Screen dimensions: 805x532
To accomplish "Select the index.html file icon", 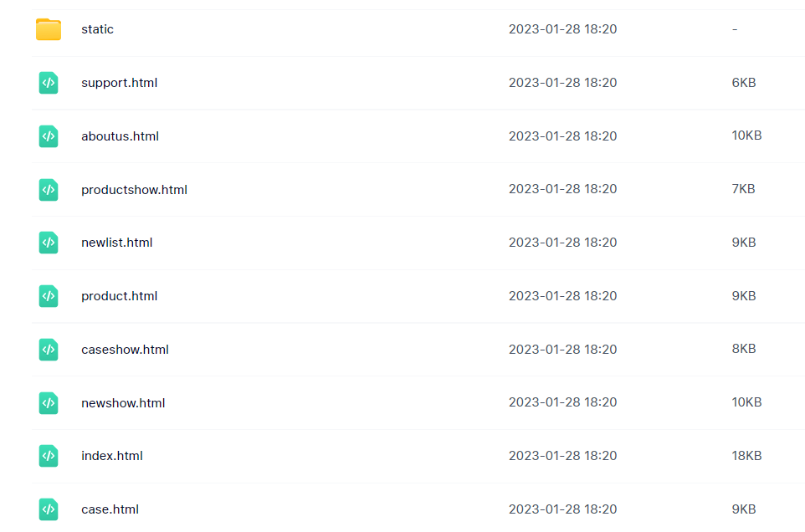I will click(x=49, y=456).
